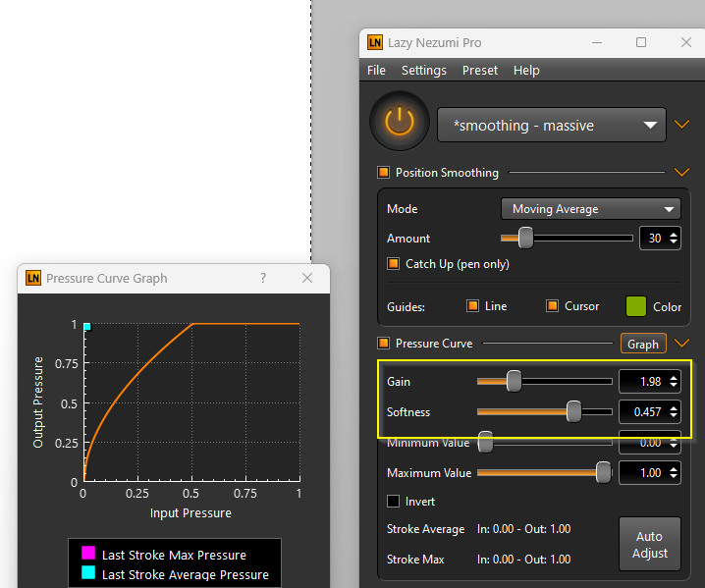
Task: Click the Graph button
Action: (x=643, y=344)
